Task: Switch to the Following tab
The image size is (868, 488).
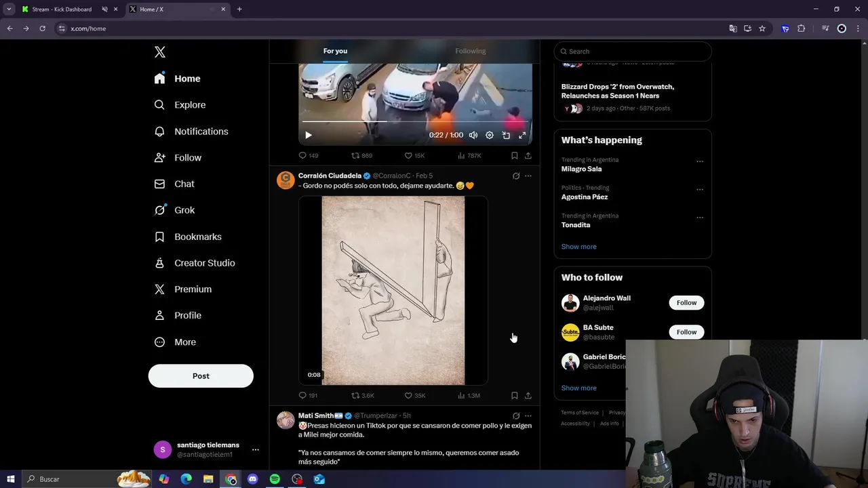Action: (471, 51)
